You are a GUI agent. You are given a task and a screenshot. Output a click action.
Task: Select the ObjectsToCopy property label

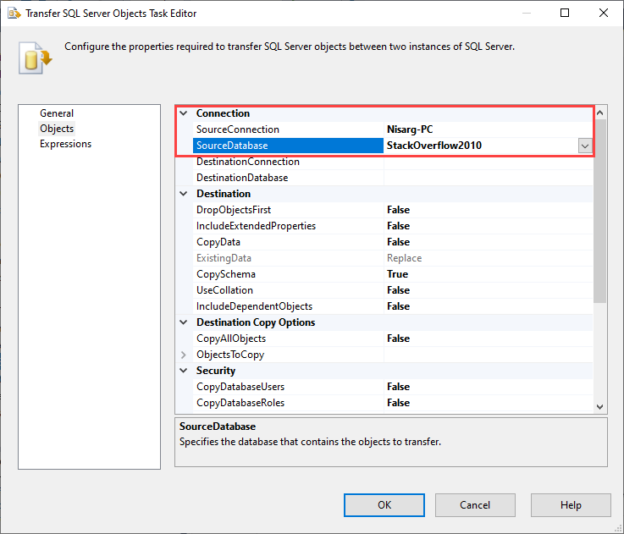[x=230, y=354]
